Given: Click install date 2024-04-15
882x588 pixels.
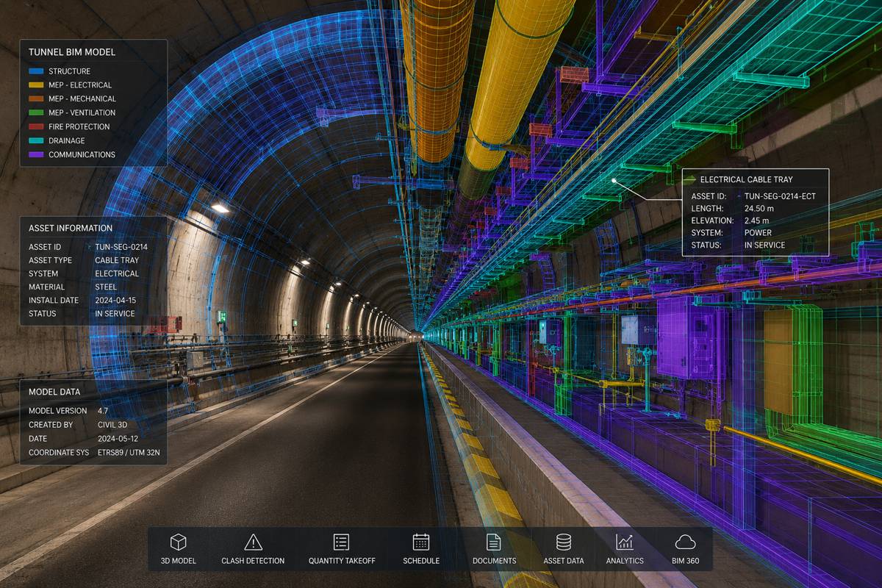Looking at the screenshot, I should (115, 301).
